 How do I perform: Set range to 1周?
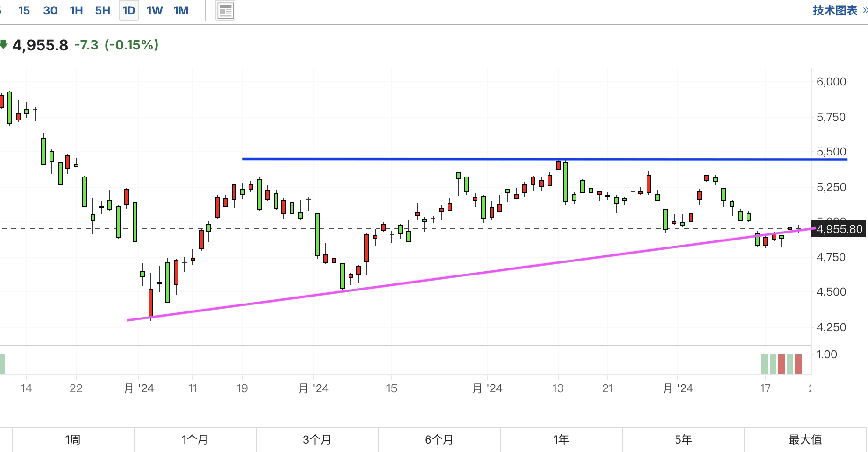click(73, 439)
